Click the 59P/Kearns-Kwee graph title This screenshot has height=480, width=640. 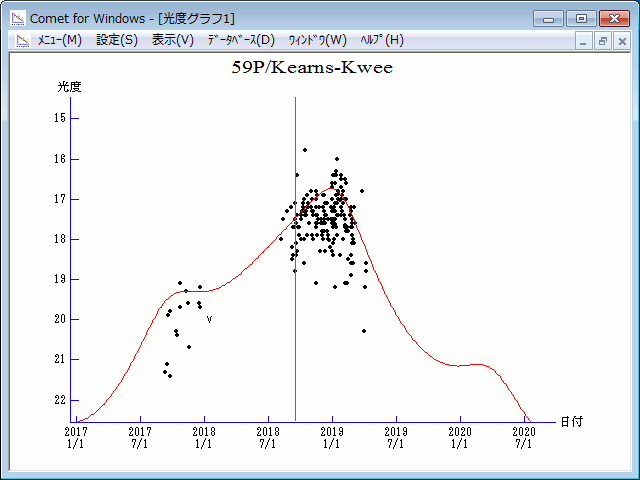click(312, 67)
